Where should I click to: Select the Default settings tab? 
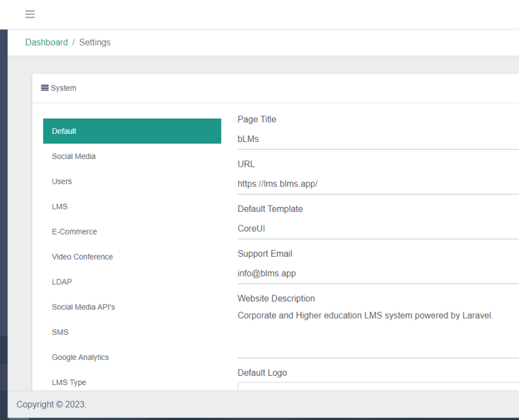point(132,131)
